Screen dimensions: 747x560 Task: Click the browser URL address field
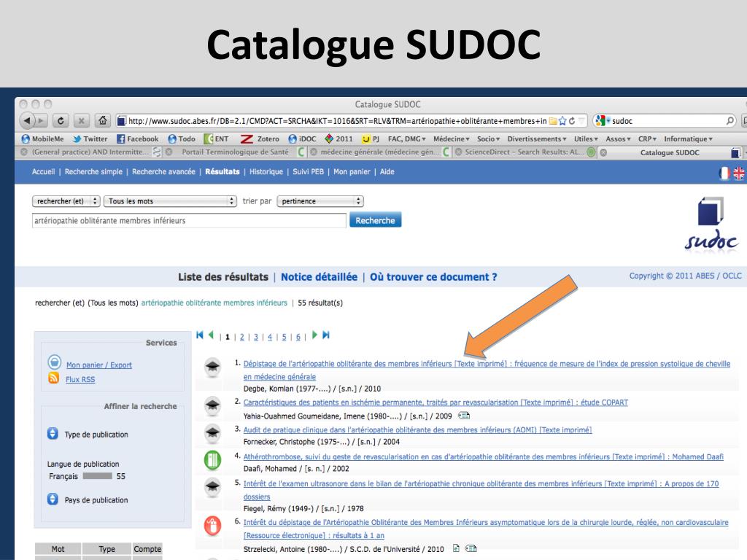coord(337,121)
